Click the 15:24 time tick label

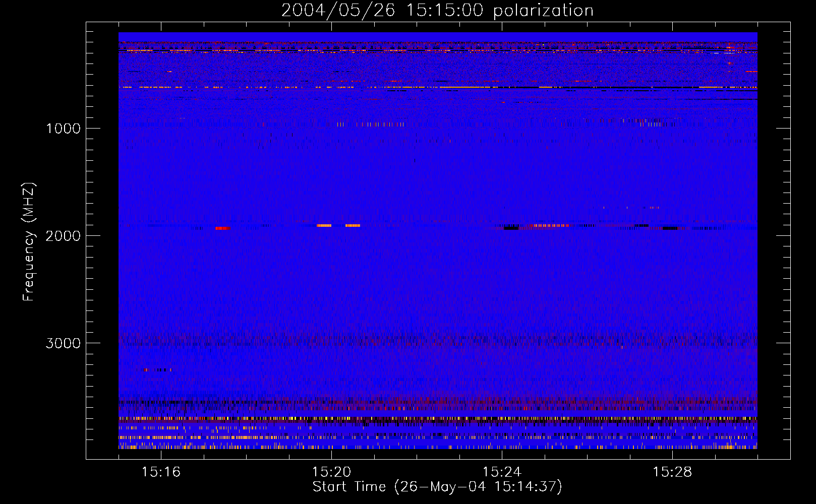(502, 472)
